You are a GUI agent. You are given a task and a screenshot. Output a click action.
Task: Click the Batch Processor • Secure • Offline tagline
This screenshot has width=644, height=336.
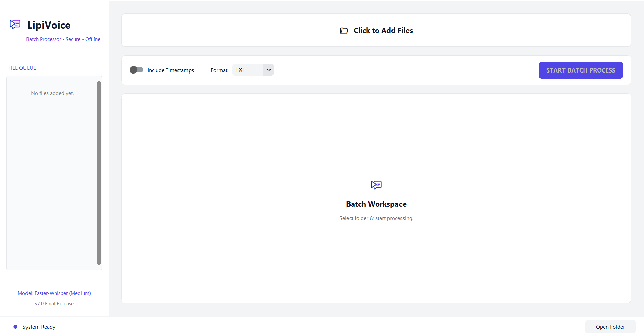(63, 39)
